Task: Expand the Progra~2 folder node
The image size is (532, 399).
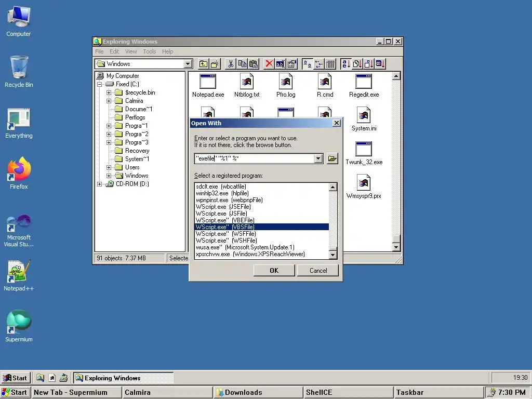Action: [x=109, y=134]
